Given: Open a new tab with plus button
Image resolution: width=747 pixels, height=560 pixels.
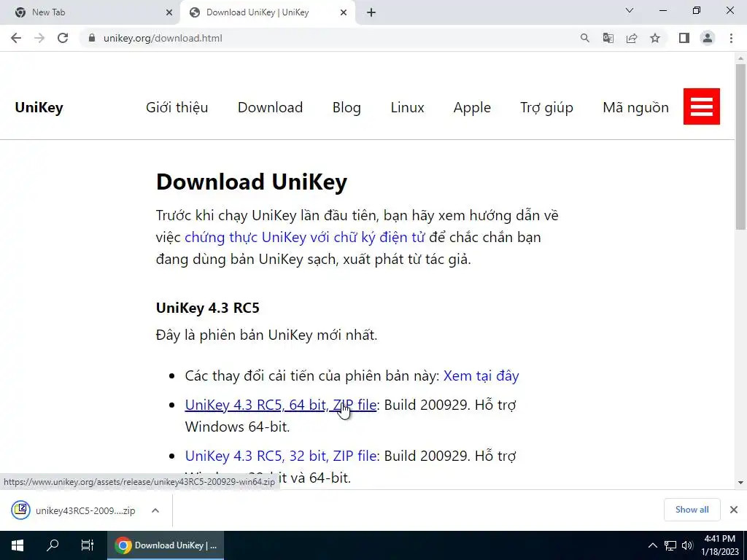Looking at the screenshot, I should [x=371, y=13].
